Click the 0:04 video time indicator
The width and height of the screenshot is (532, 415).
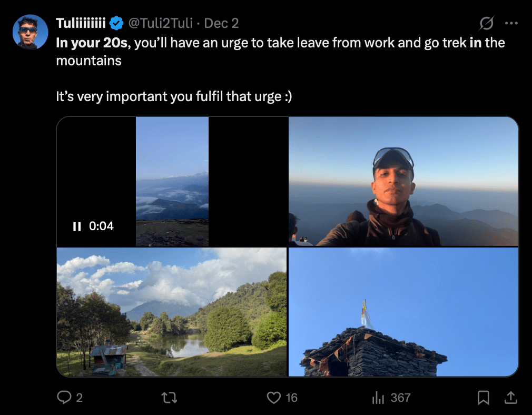[x=102, y=226]
